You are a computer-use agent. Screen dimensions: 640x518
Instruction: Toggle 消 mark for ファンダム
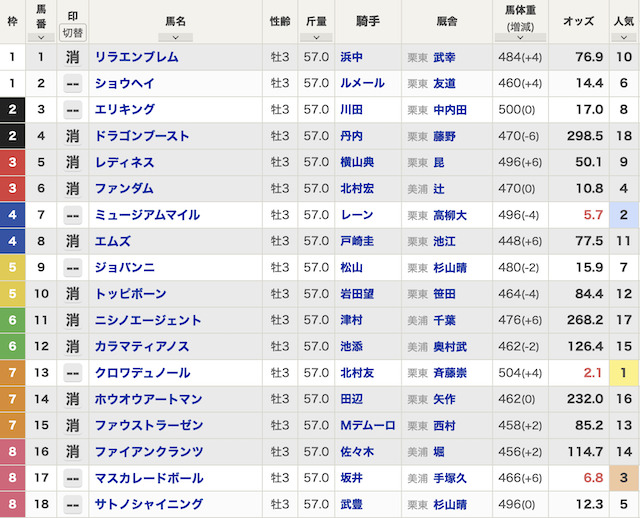[x=73, y=189]
